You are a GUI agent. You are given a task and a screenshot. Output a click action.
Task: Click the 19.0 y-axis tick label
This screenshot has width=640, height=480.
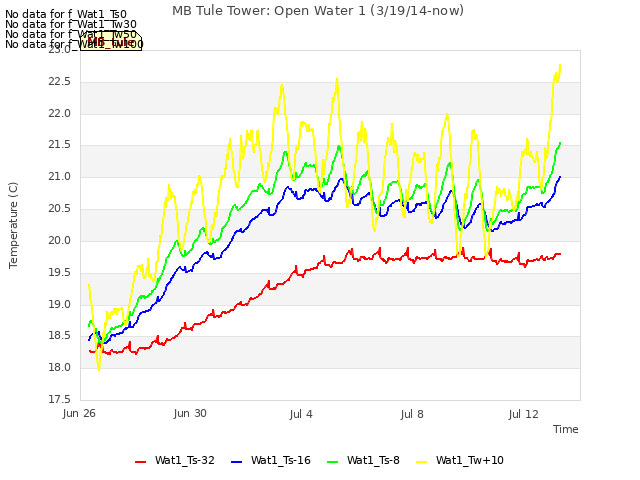[x=59, y=304]
